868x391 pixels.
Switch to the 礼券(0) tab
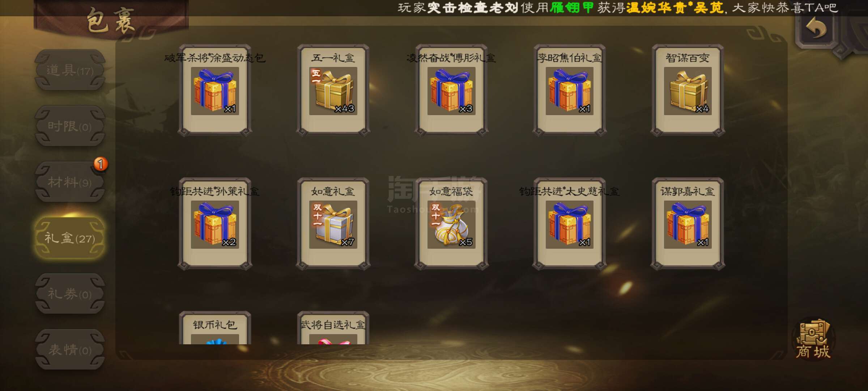(70, 294)
